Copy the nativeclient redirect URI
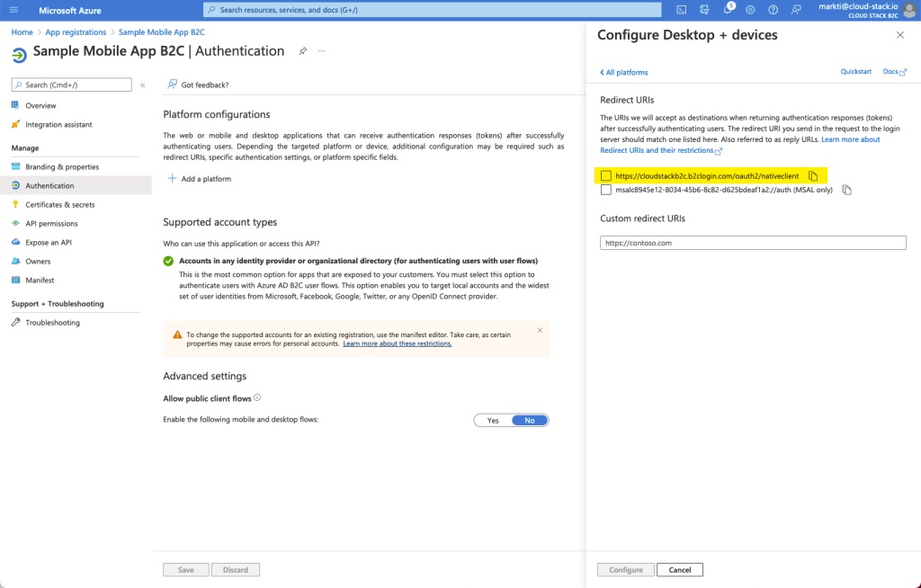Image resolution: width=921 pixels, height=588 pixels. (813, 175)
